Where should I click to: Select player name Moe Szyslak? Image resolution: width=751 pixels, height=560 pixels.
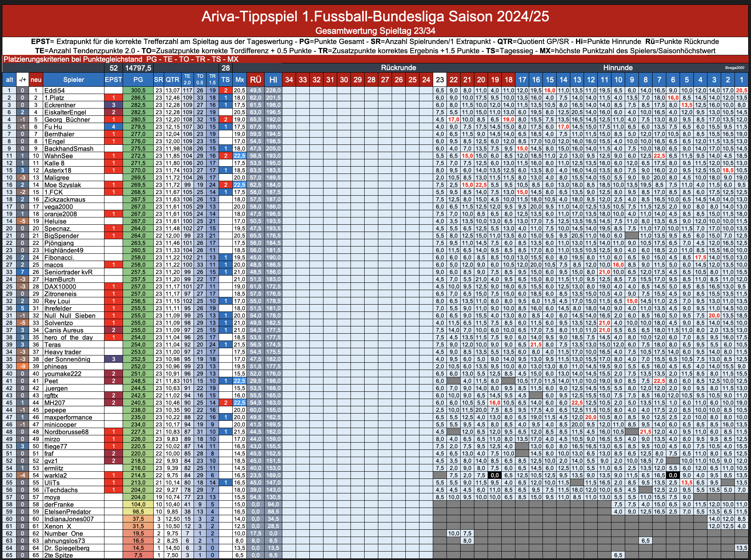pos(63,185)
